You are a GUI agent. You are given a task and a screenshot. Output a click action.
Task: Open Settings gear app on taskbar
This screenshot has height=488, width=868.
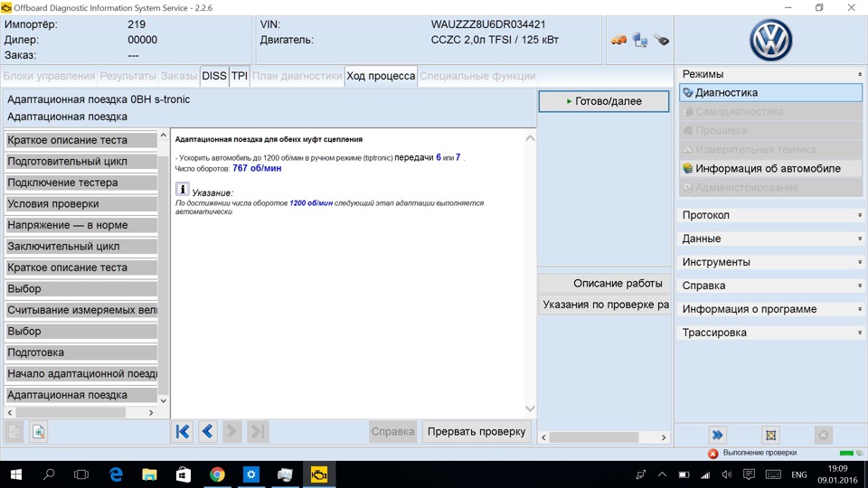[250, 474]
